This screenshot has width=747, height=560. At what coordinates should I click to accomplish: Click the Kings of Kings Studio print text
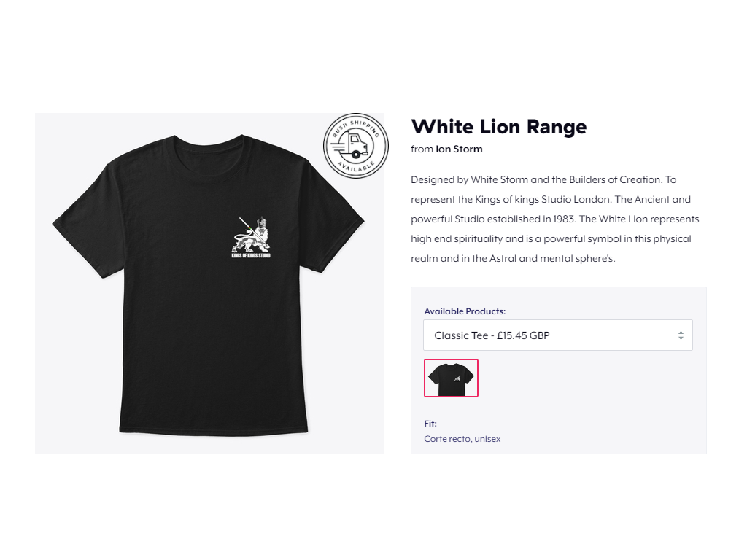[x=251, y=256]
